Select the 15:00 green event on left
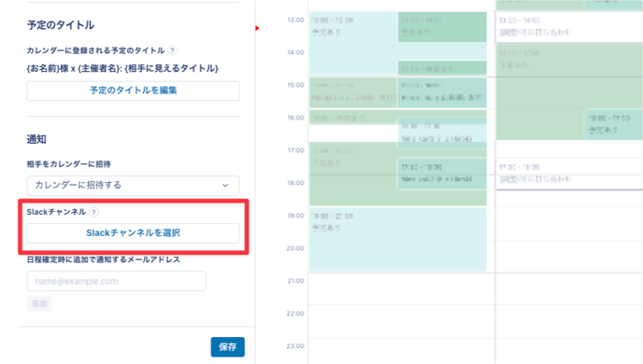This screenshot has height=364, width=643. 353,92
